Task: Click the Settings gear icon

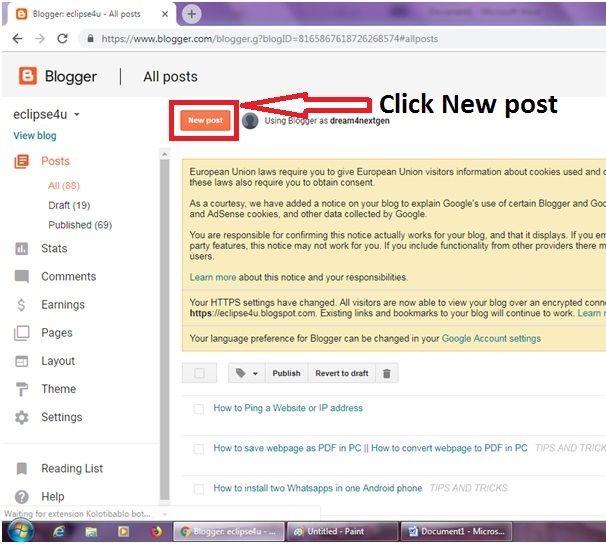Action: pos(22,417)
